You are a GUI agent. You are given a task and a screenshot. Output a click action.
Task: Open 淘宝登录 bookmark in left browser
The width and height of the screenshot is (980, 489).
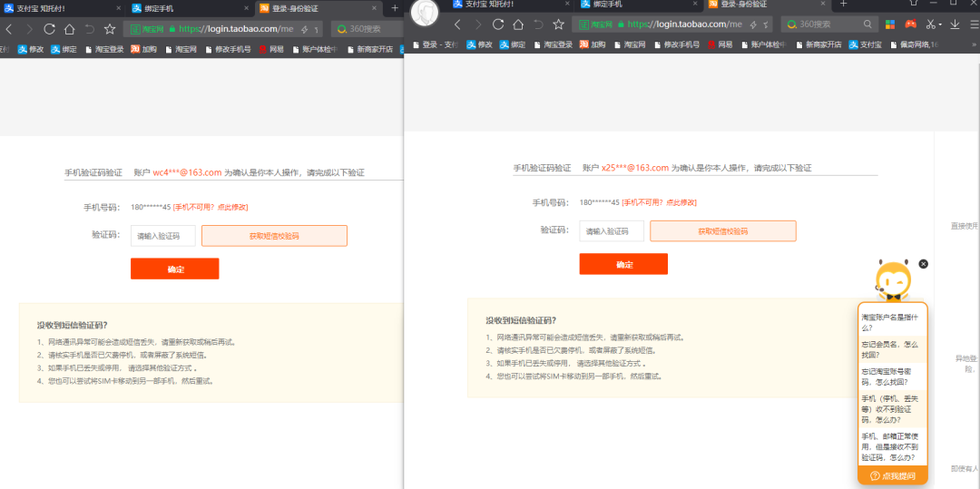tap(105, 49)
